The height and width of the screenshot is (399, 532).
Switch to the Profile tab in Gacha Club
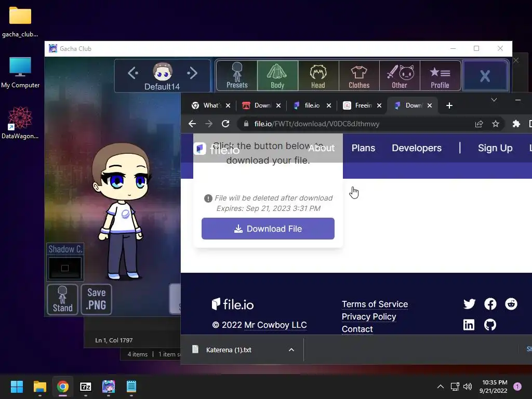(440, 75)
